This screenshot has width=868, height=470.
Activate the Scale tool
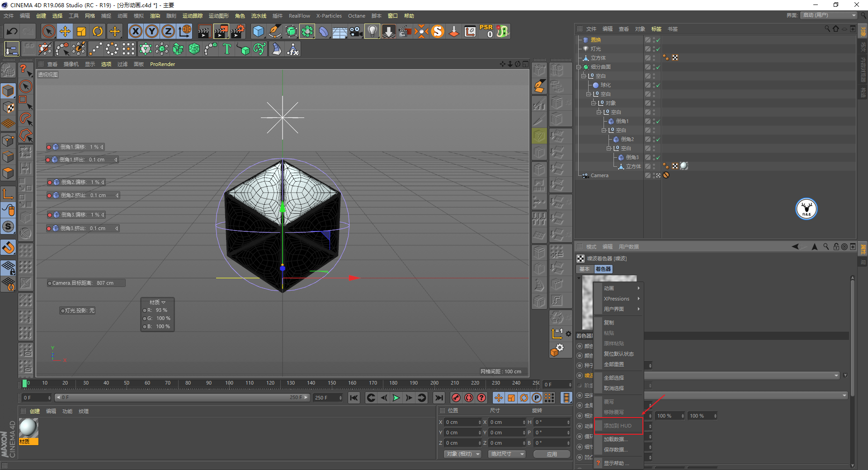pyautogui.click(x=81, y=31)
